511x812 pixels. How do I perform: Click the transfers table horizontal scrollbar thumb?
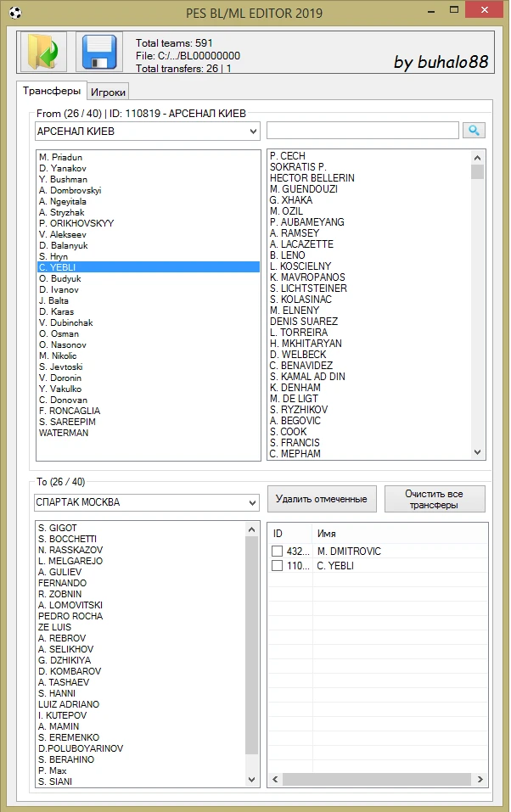coord(377,779)
